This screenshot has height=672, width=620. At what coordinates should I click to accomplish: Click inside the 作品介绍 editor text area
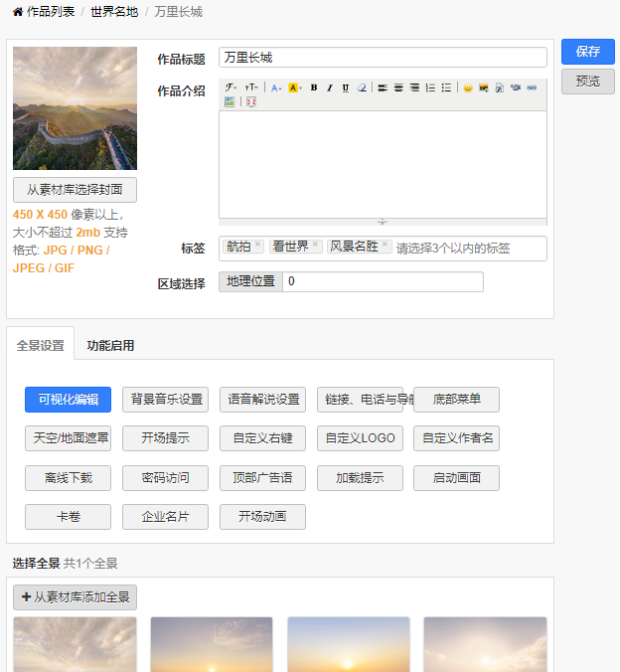[383, 165]
